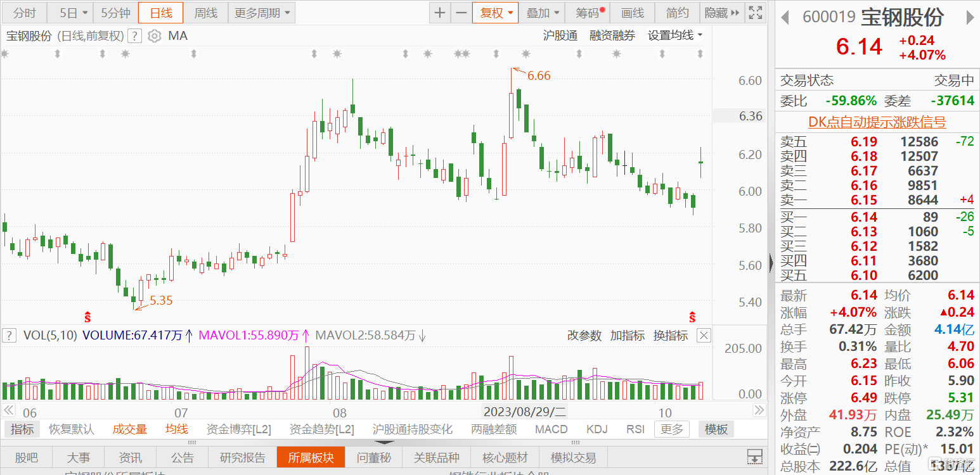Open the 公告 tab
The width and height of the screenshot is (980, 475).
coord(183,457)
